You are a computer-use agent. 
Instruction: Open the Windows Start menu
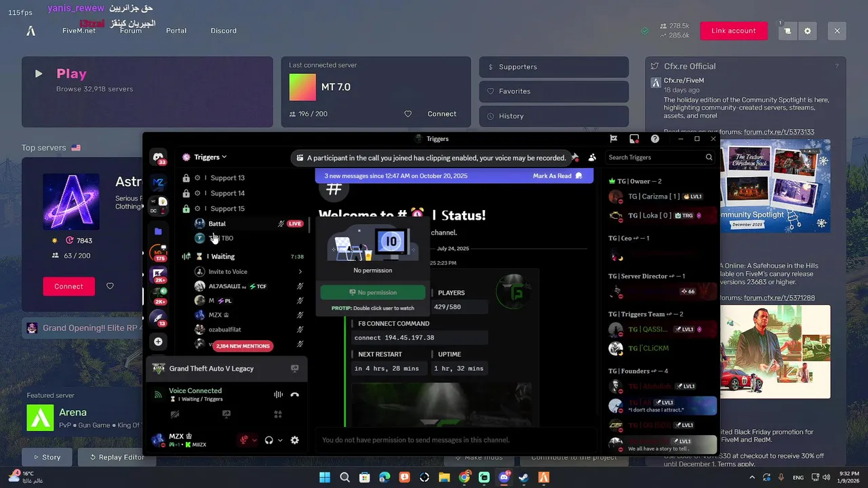(x=325, y=477)
